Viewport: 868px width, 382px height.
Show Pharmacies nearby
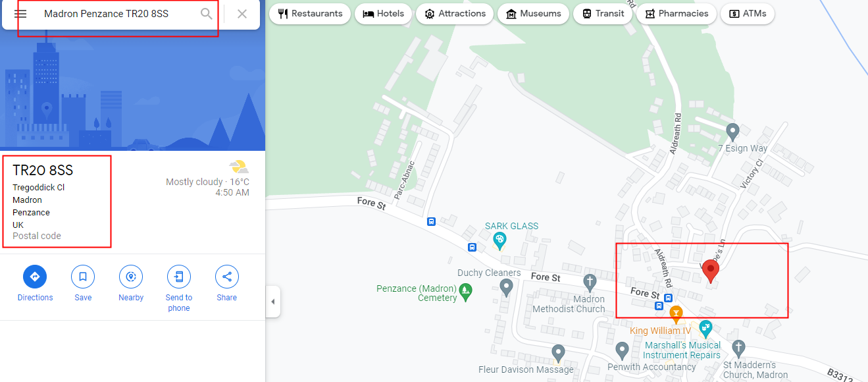[x=677, y=13]
